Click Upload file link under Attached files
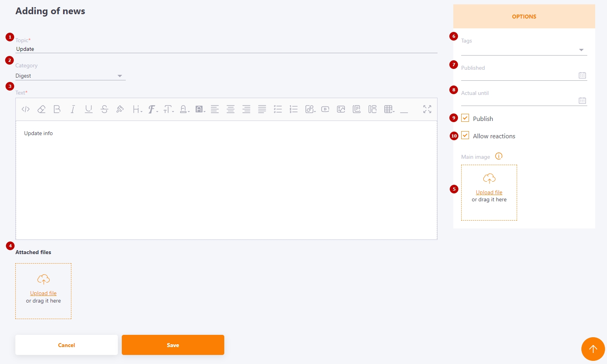 [43, 293]
